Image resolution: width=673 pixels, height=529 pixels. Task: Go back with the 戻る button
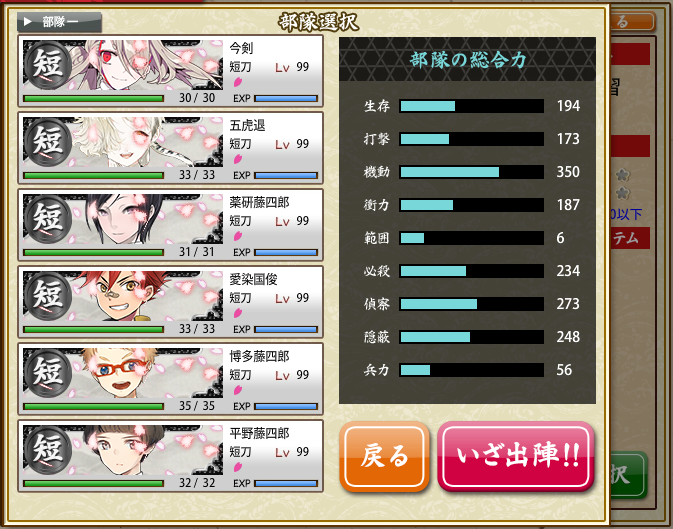[385, 456]
